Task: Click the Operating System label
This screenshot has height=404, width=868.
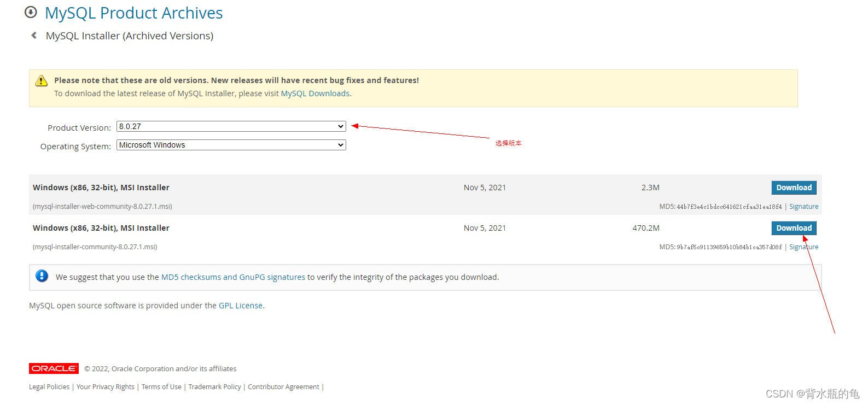Action: [75, 147]
